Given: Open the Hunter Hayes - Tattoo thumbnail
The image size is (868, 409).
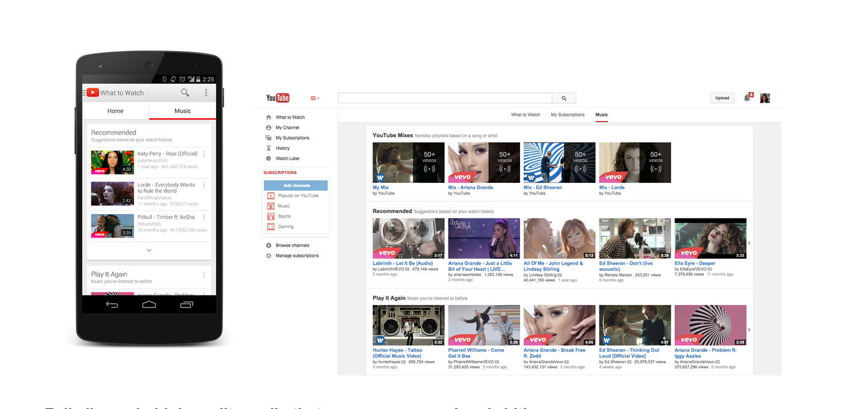Looking at the screenshot, I should (x=409, y=325).
